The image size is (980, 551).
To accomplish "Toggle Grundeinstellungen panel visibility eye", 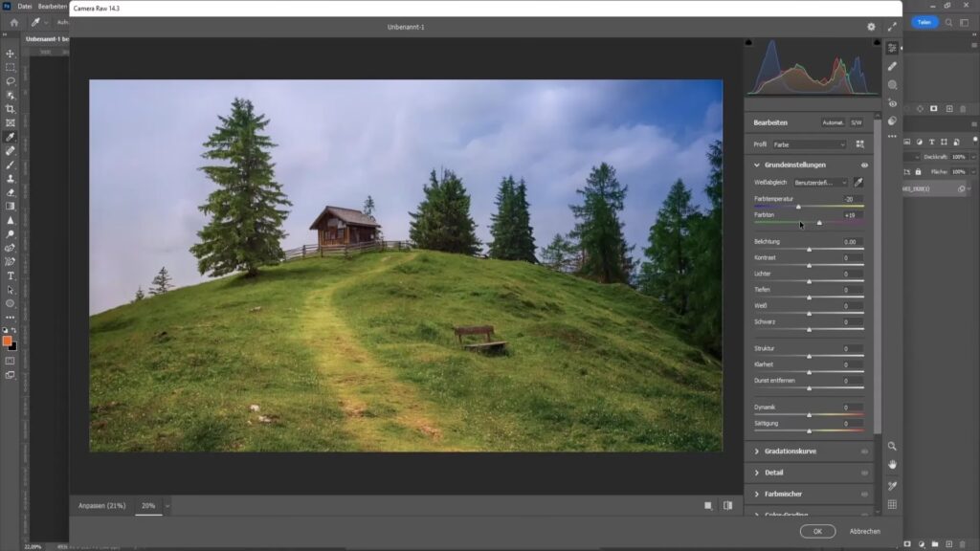I will (x=864, y=165).
